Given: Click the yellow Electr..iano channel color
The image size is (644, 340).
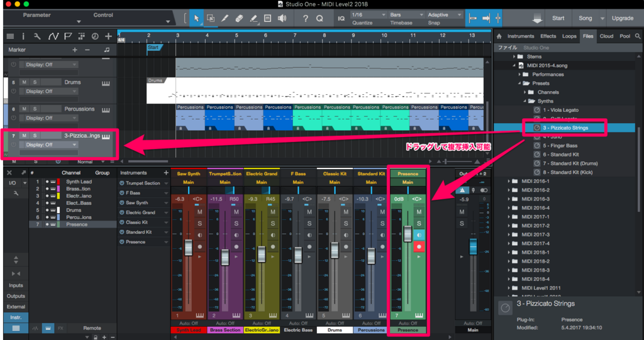Looking at the screenshot, I should coord(58,196).
